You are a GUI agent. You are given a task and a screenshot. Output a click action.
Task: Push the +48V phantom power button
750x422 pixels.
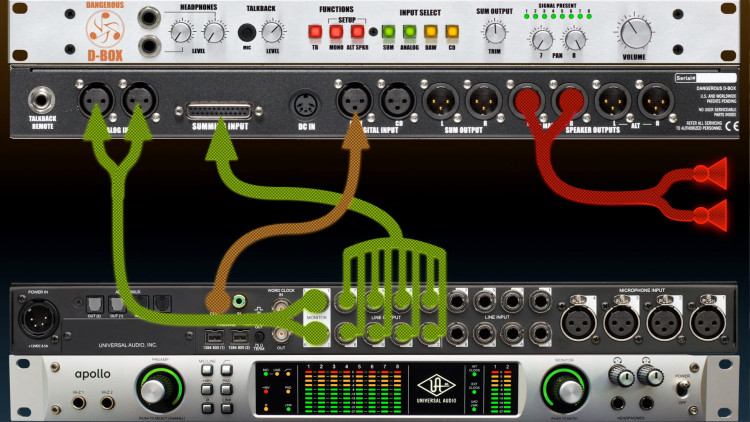[207, 389]
